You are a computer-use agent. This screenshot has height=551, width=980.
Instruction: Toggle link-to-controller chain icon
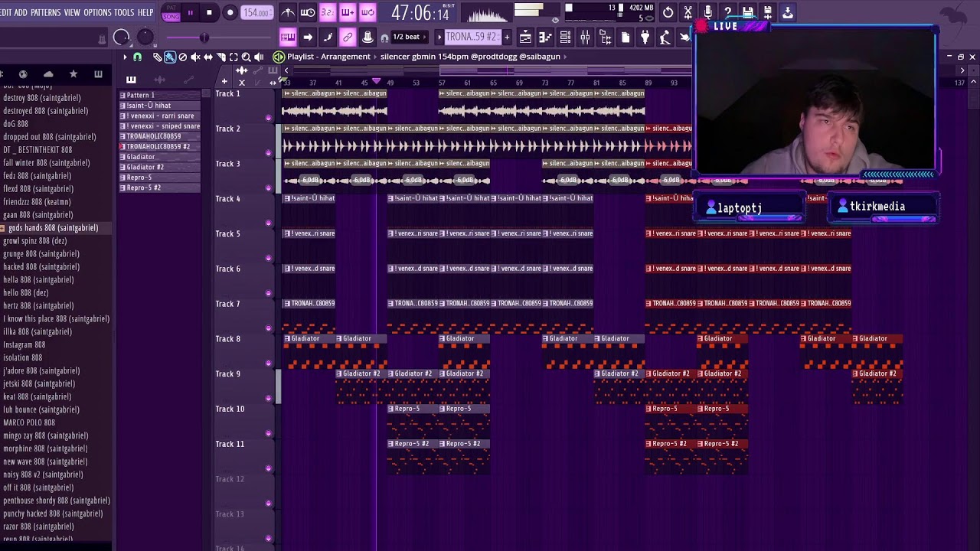click(348, 37)
